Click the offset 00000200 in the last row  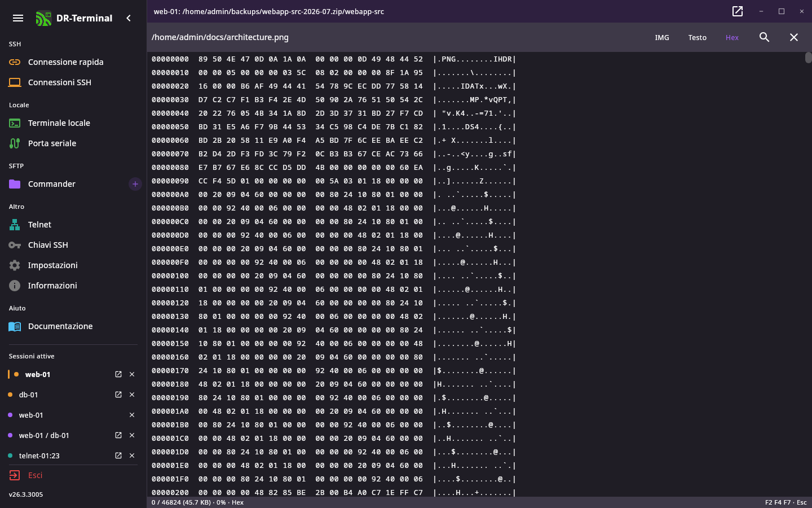[x=170, y=492]
